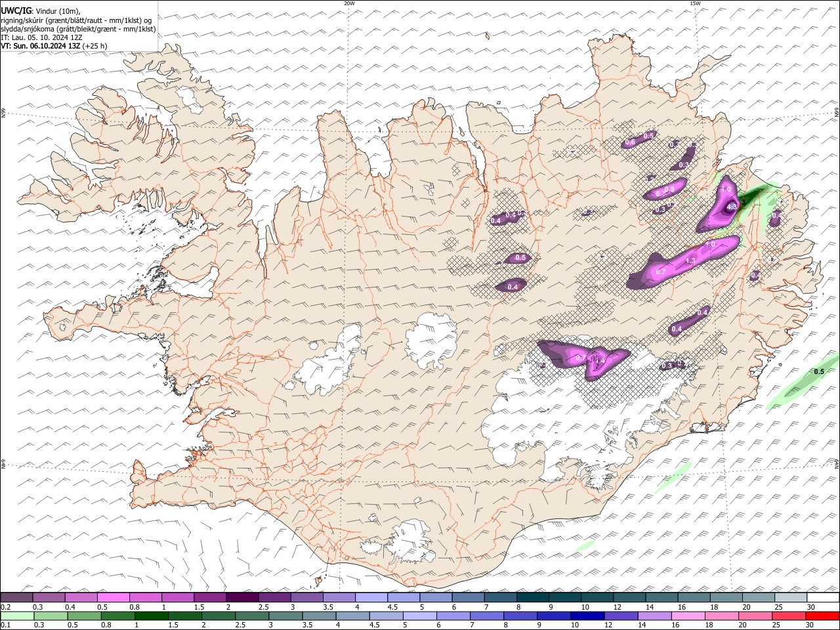Select the 'IT: Lau. 05. 10. 2024 12Z' initial time
Screen dimensions: 840x630
(x=42, y=37)
